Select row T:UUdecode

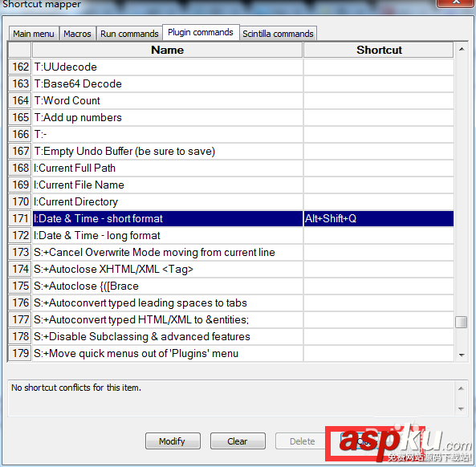click(231, 67)
